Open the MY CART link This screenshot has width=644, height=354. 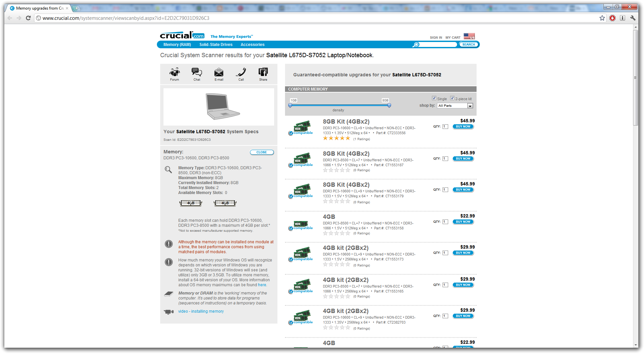pos(453,38)
